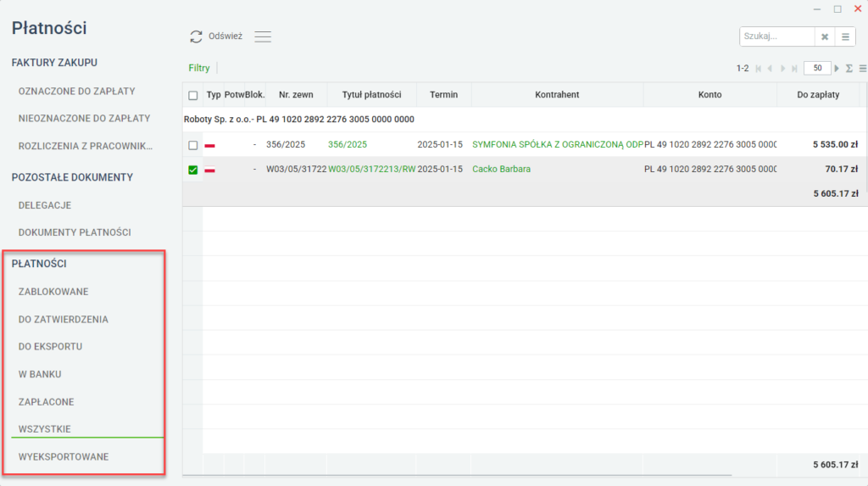The width and height of the screenshot is (868, 486).
Task: Open the search options menu icon
Action: (x=845, y=36)
